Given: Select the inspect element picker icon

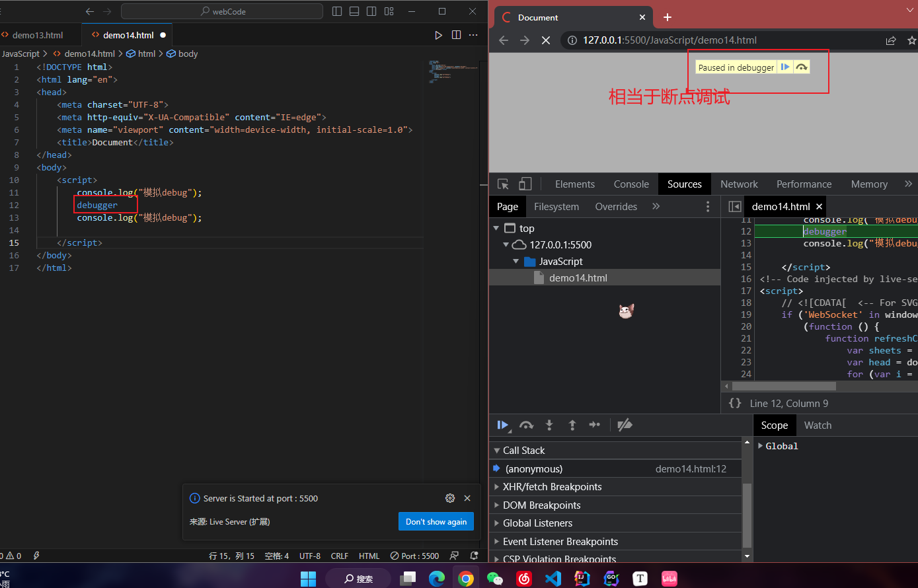Looking at the screenshot, I should pos(504,184).
